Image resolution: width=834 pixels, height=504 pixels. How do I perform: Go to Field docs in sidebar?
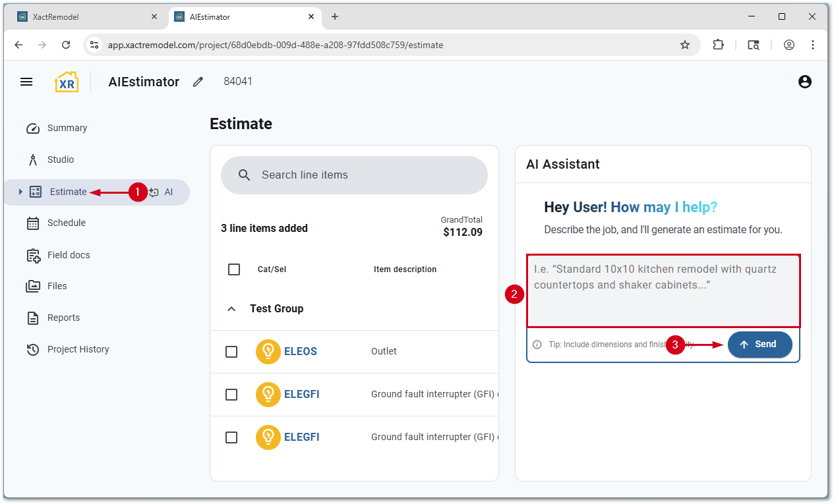[68, 255]
